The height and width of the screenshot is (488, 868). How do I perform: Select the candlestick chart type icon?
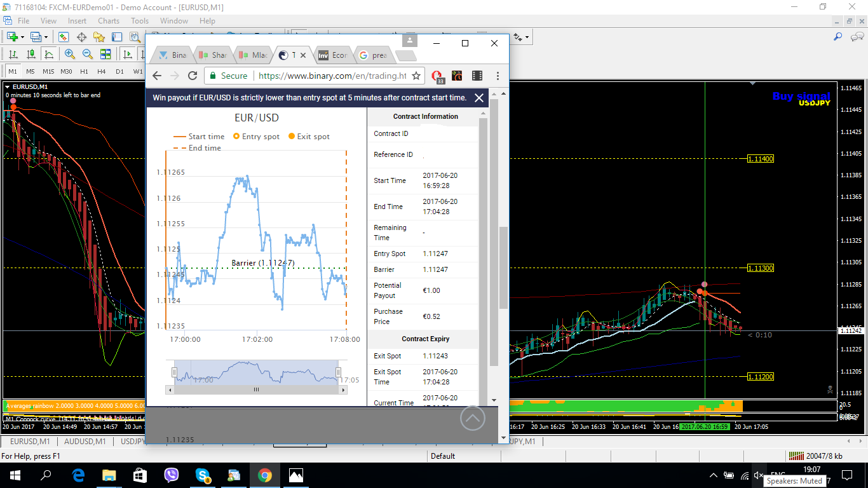[31, 54]
